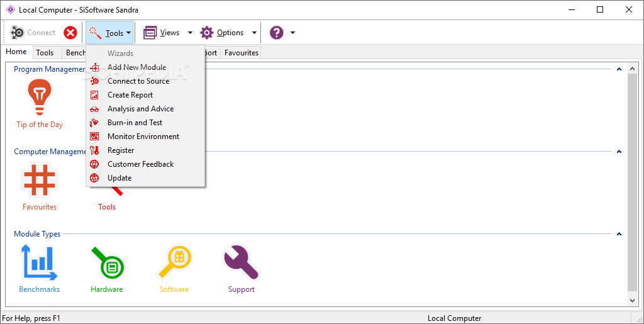This screenshot has height=324, width=644.
Task: Click the Connect gear icon in toolbar
Action: click(x=17, y=33)
